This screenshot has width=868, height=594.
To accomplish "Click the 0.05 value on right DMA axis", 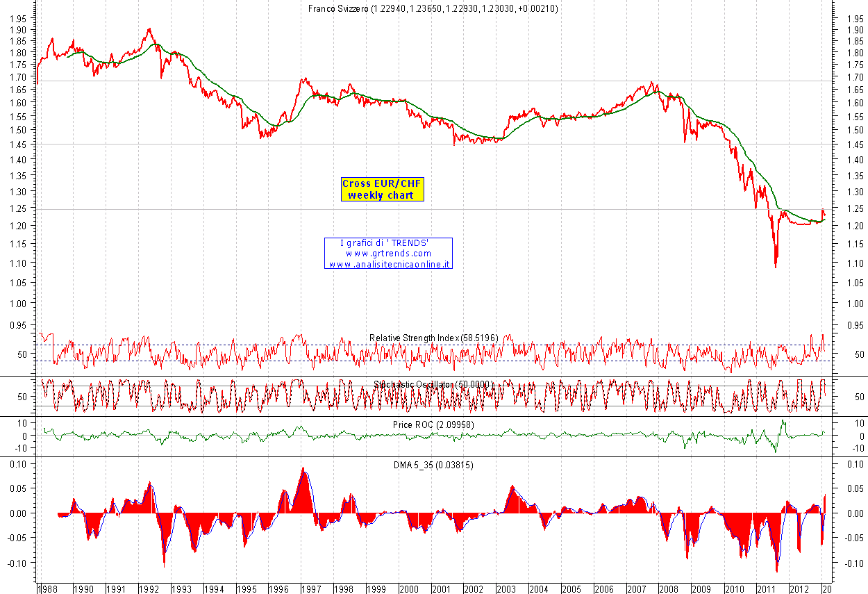I will [856, 488].
